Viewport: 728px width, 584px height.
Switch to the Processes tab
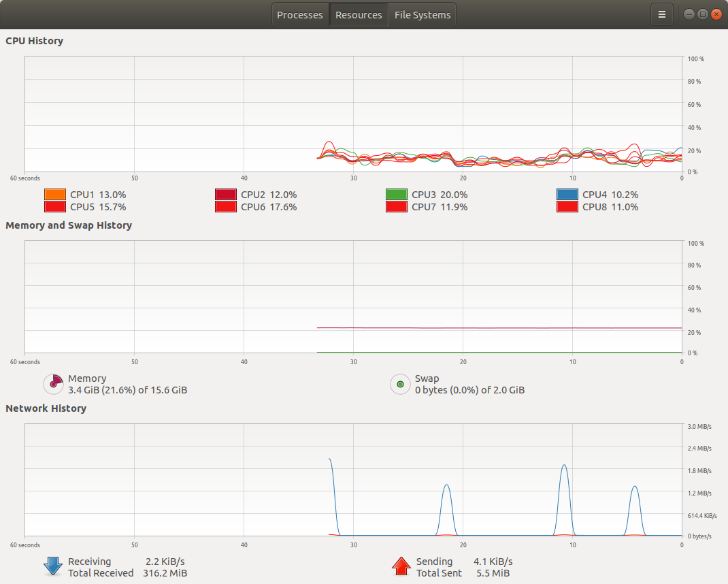click(300, 15)
